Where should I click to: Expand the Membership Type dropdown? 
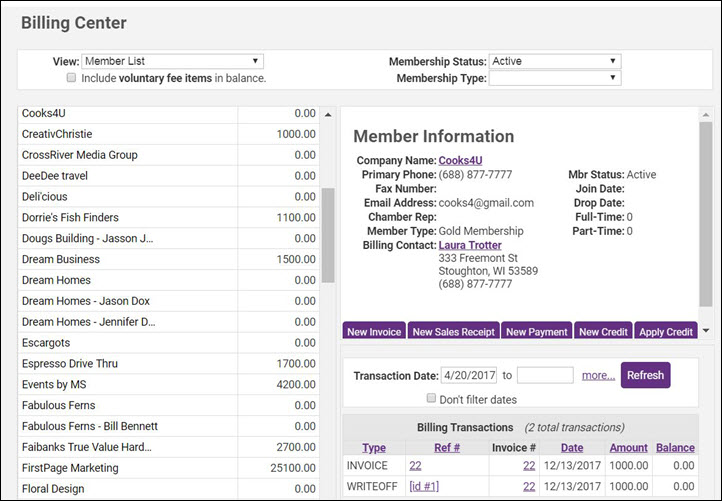pos(554,78)
